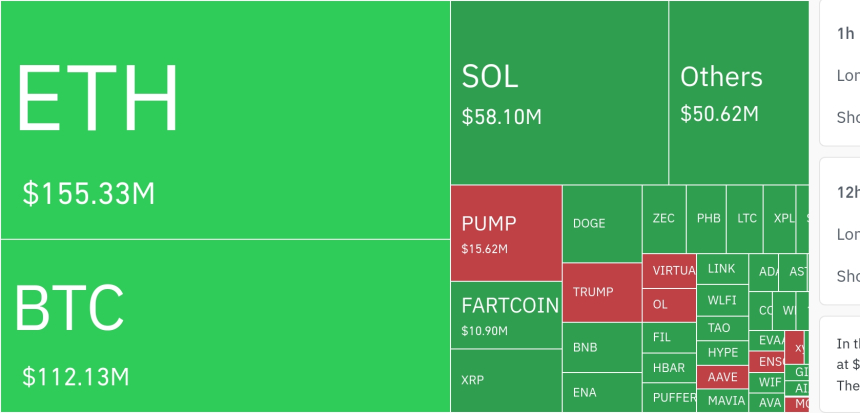Open the SOL heatmap block

559,93
